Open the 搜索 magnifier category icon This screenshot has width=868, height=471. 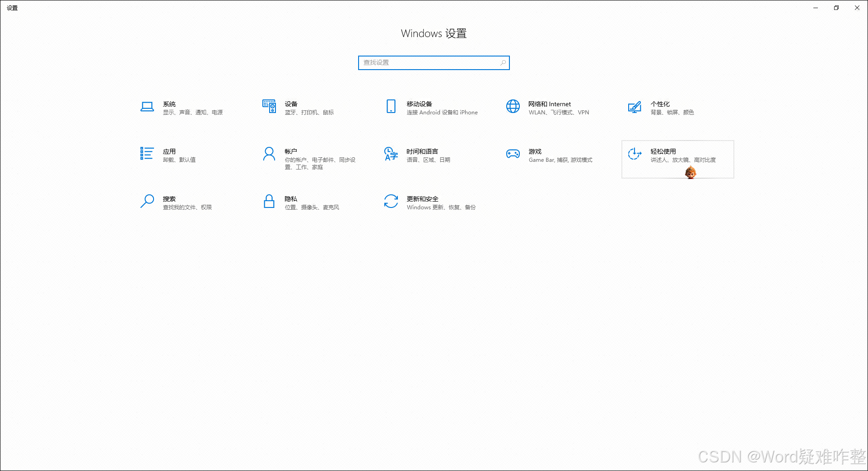tap(147, 201)
